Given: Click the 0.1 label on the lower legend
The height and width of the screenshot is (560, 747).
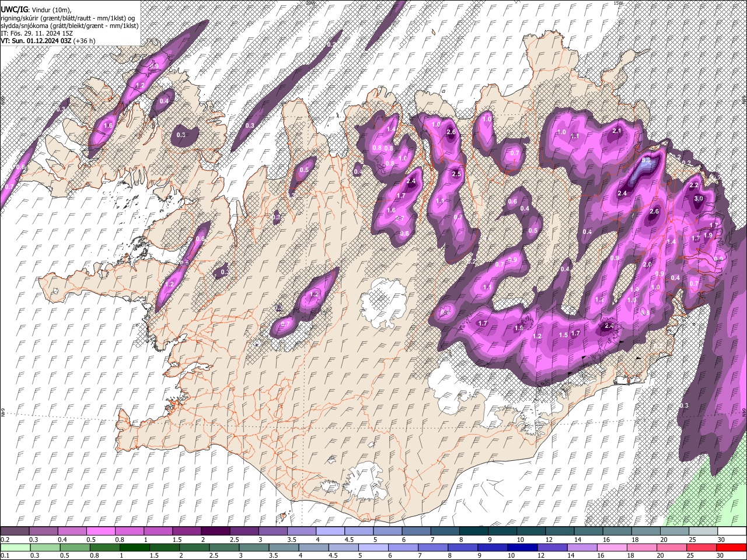Looking at the screenshot, I should coord(5,555).
